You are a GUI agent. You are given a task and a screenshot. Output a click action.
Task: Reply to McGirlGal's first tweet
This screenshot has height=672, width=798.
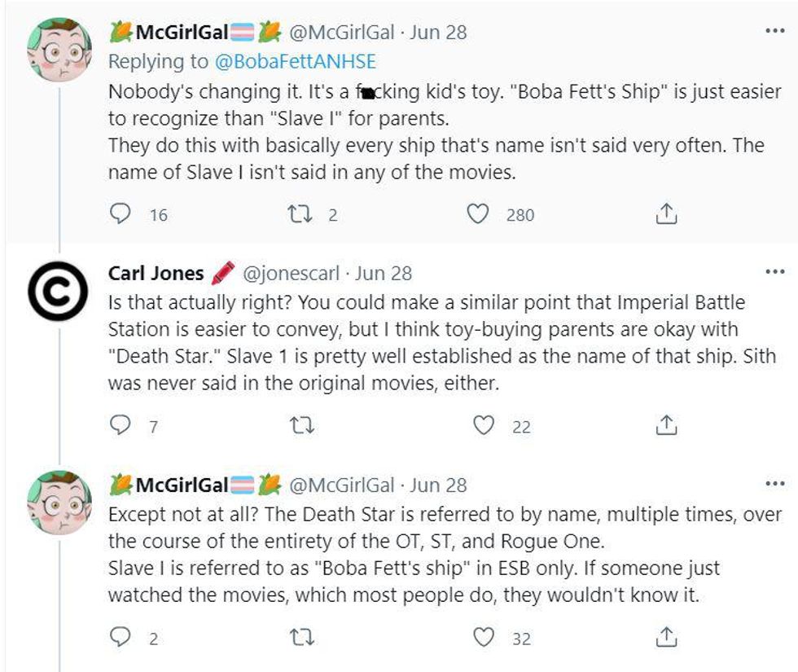click(x=119, y=214)
